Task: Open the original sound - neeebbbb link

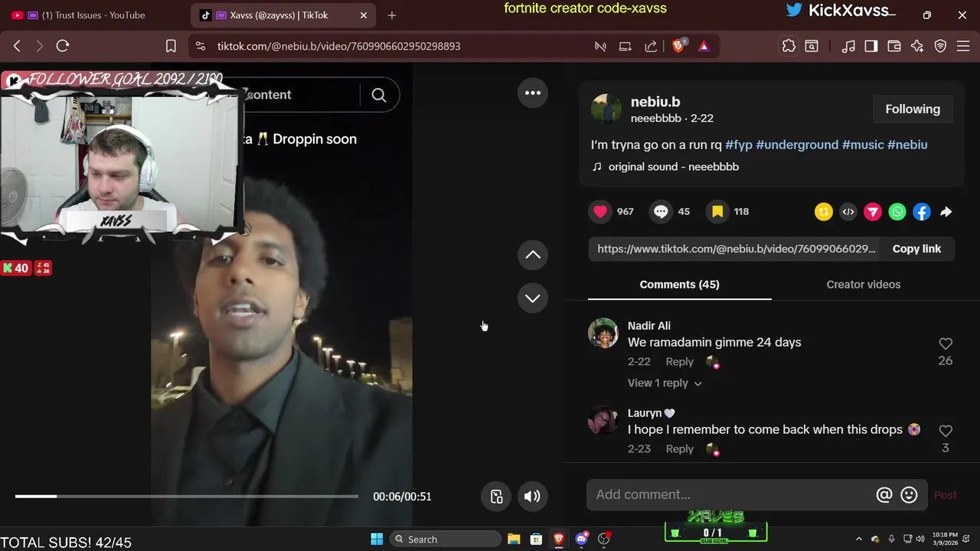Action: click(673, 167)
